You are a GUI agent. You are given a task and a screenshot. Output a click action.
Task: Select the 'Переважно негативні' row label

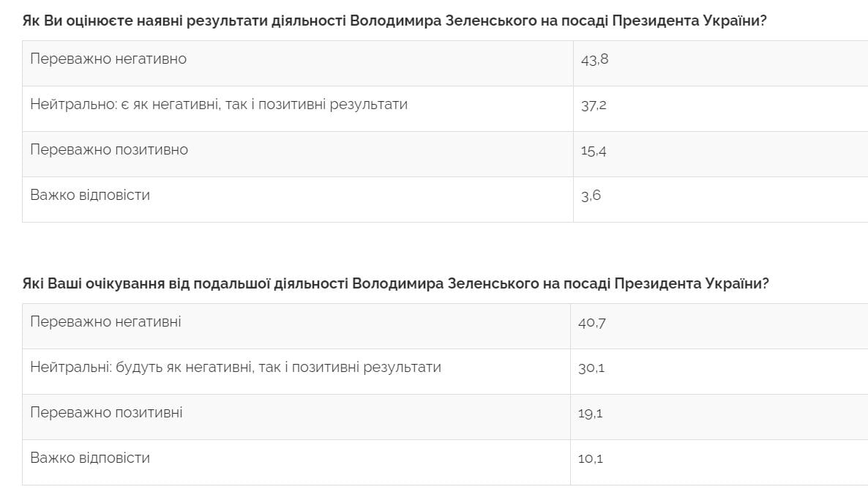(105, 321)
